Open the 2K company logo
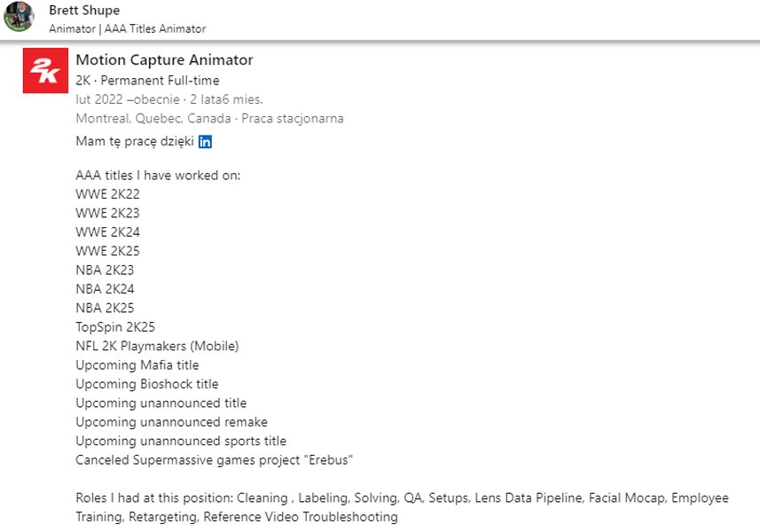This screenshot has width=760, height=532. point(40,71)
